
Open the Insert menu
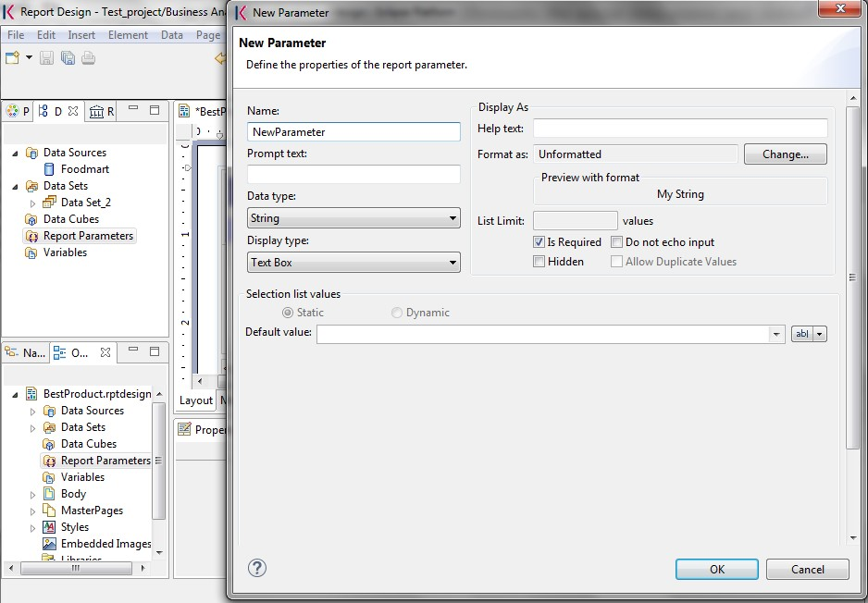pos(81,35)
